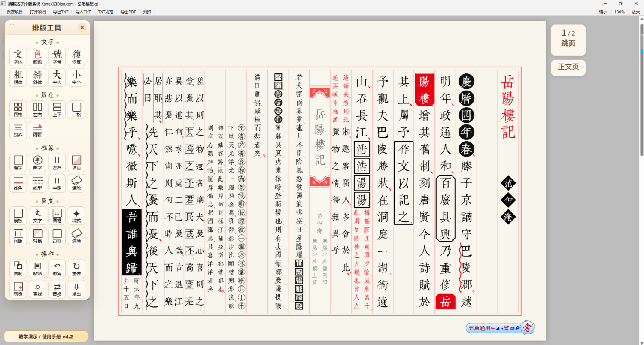Click 导出TXT in the top menu
644x345 pixels.
point(61,12)
